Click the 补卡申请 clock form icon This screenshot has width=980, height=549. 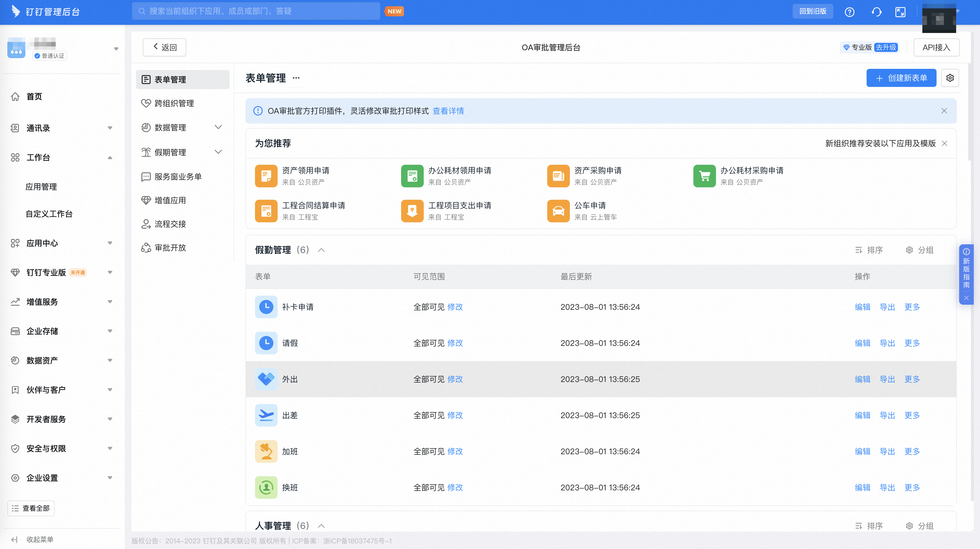tap(266, 307)
